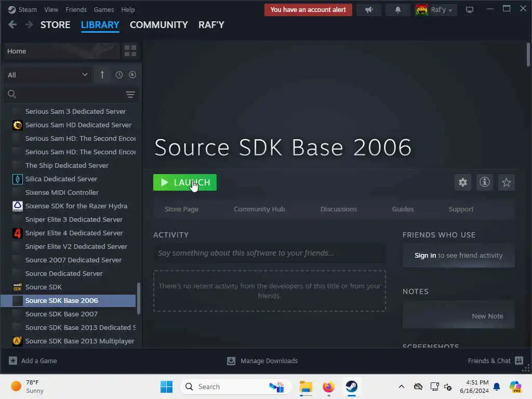The image size is (532, 399).
Task: Open the Community Hub link
Action: tap(259, 209)
